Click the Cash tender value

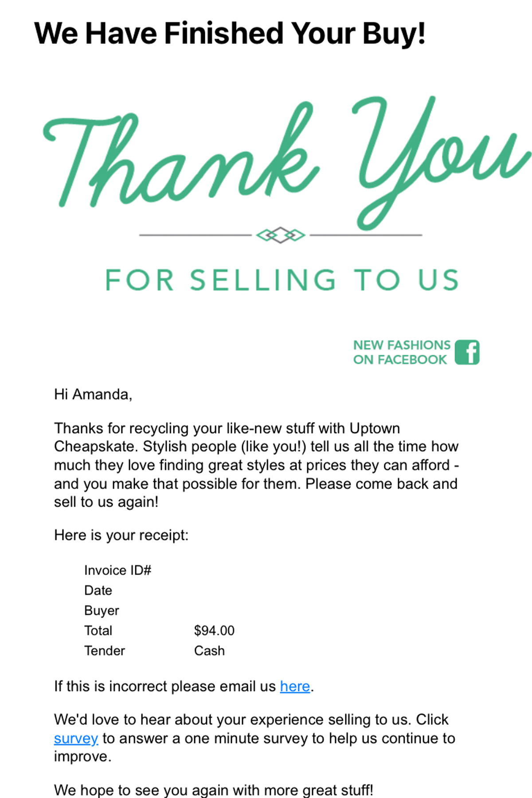[209, 651]
